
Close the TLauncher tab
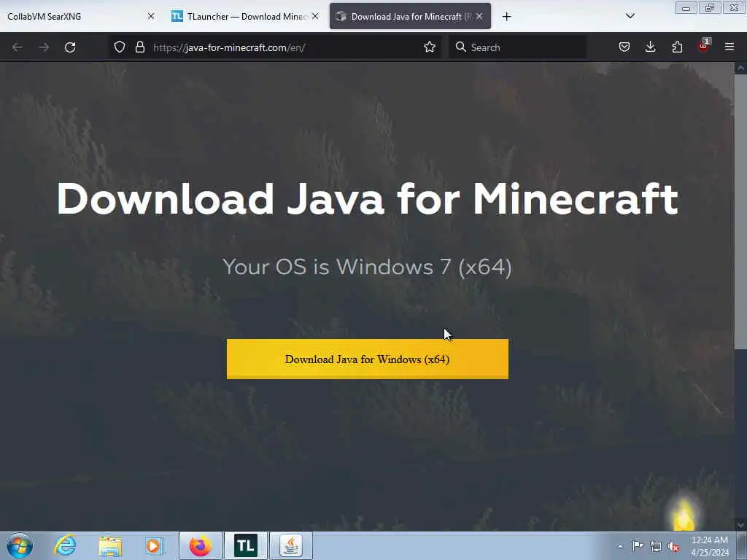pyautogui.click(x=315, y=16)
